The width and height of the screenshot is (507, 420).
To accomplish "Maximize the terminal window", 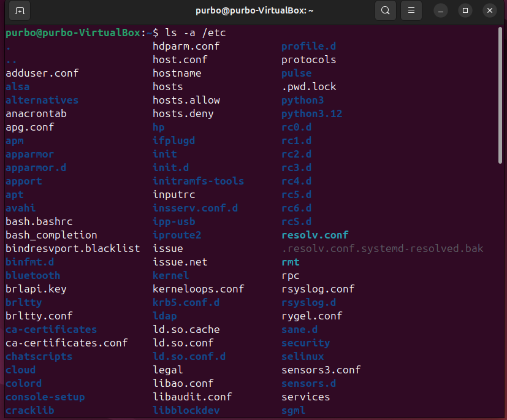I will point(465,10).
